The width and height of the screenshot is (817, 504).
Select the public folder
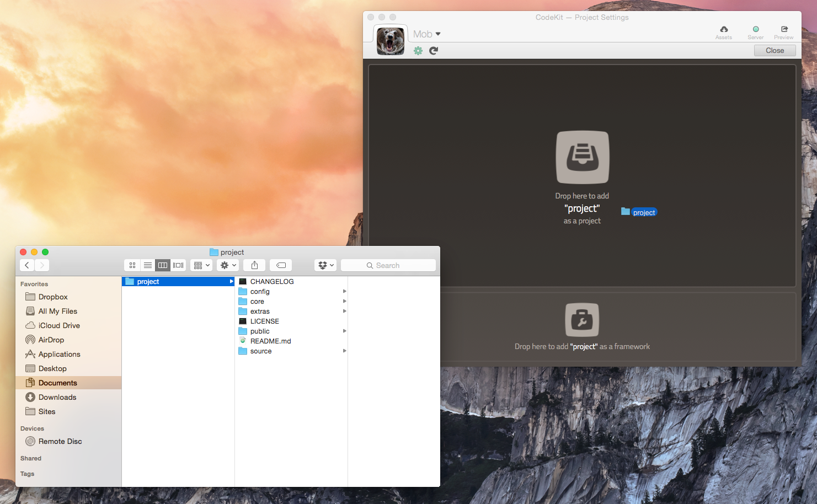click(291, 331)
